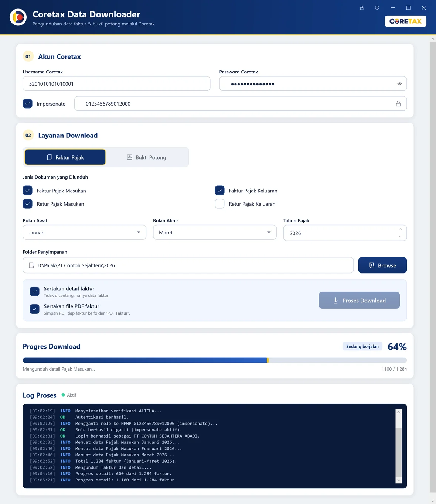Click the CORETAX brand badge

[405, 21]
